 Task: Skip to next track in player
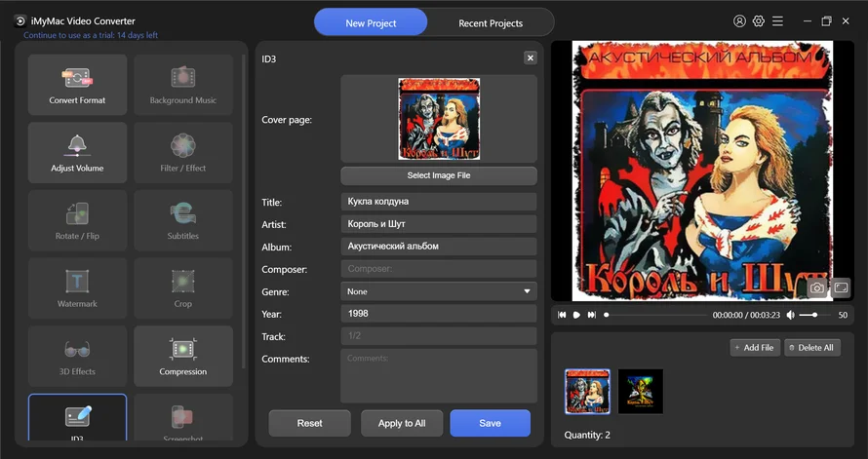592,315
